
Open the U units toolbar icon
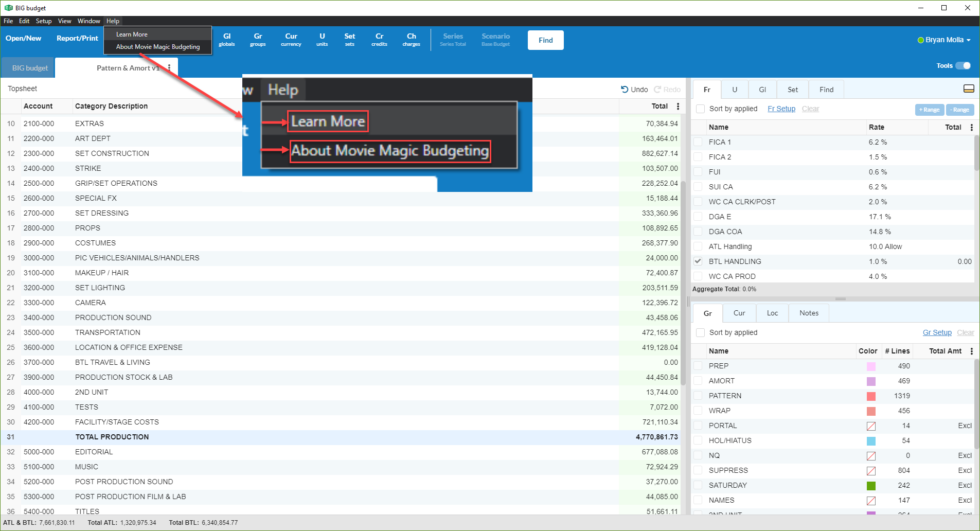322,40
